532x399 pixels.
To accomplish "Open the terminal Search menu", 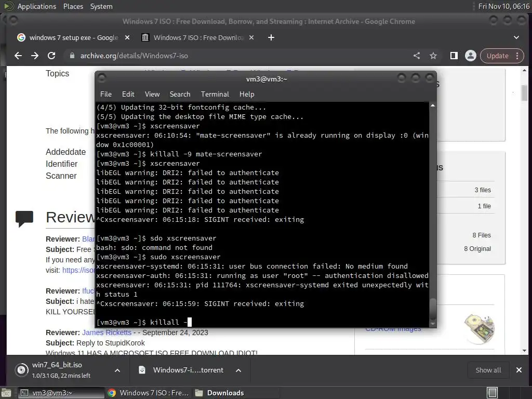I will tap(180, 95).
